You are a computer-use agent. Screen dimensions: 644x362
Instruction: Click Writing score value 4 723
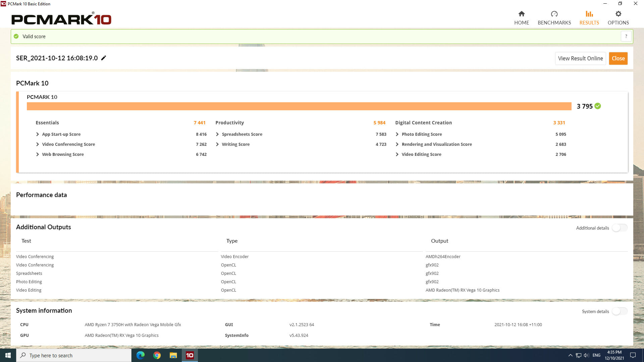click(x=381, y=144)
